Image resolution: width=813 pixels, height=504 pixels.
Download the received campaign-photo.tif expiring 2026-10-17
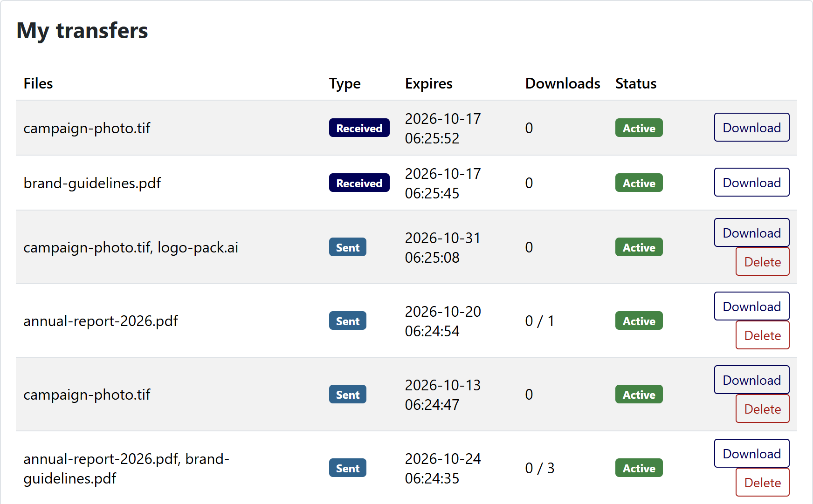(x=751, y=127)
